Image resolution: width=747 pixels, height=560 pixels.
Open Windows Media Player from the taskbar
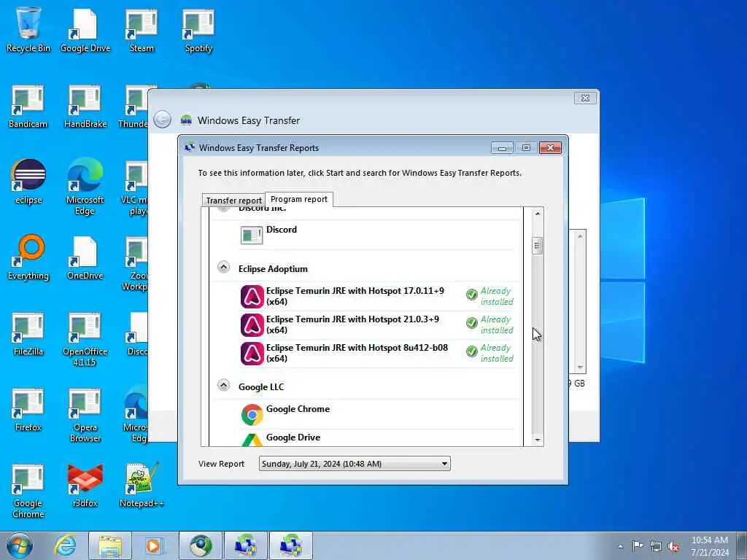point(154,545)
